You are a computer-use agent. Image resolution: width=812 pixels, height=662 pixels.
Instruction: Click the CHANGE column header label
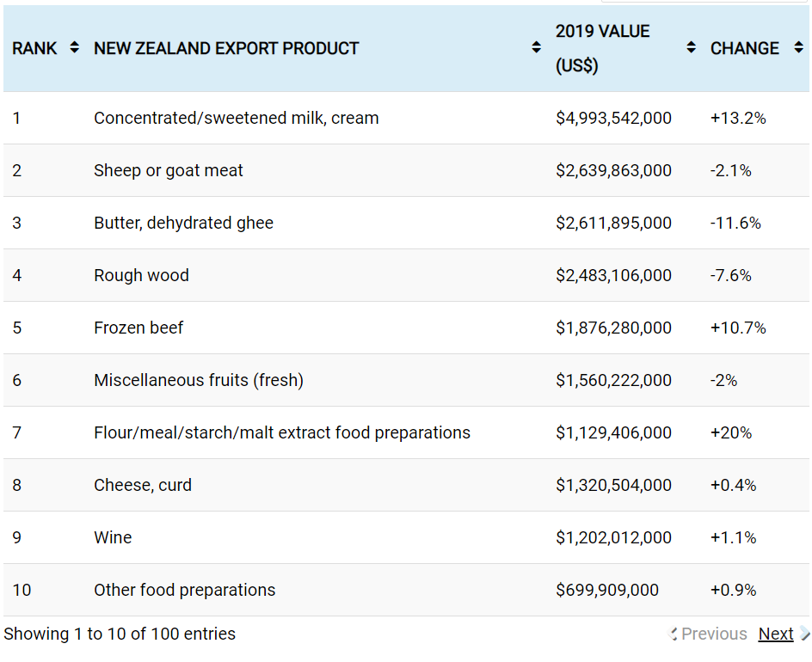click(x=745, y=48)
